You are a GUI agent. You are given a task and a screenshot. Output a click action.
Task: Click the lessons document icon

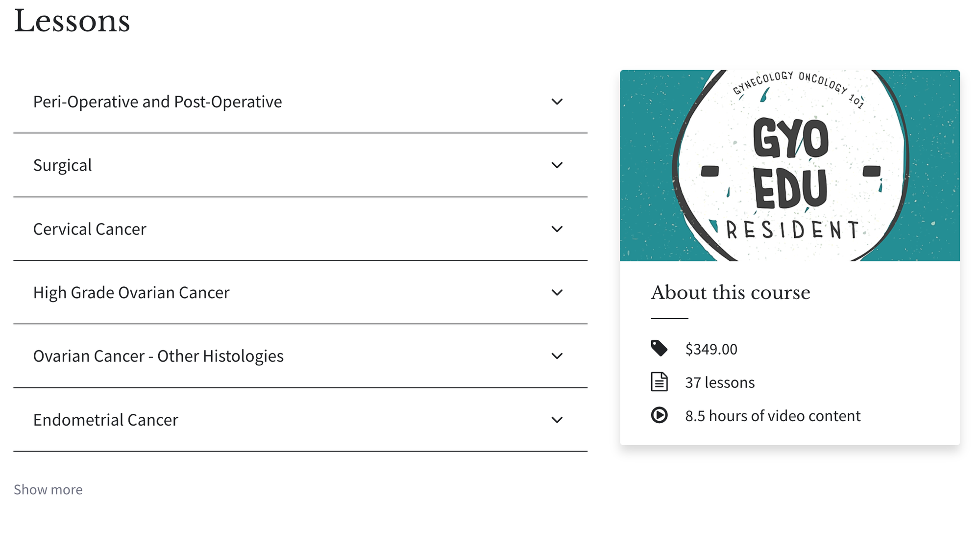tap(659, 381)
